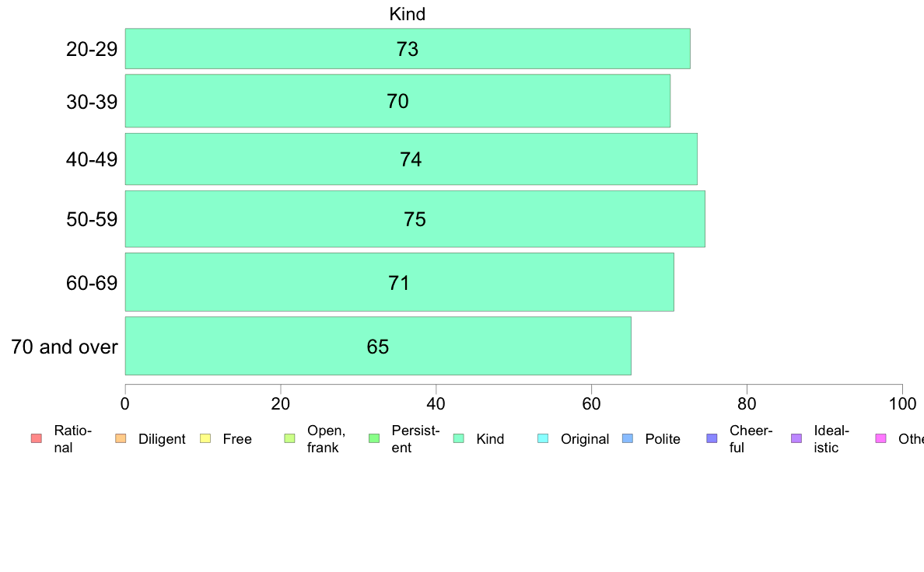Select the 50-59 bar showing 75
This screenshot has width=924, height=572.
click(415, 219)
